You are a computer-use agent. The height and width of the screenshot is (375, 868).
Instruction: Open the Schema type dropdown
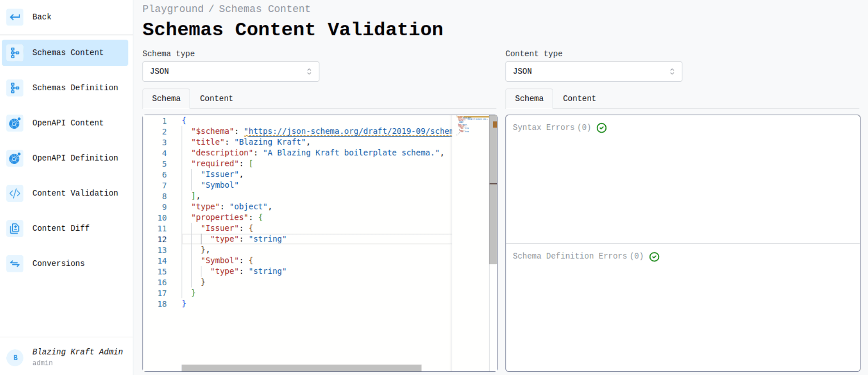(230, 72)
